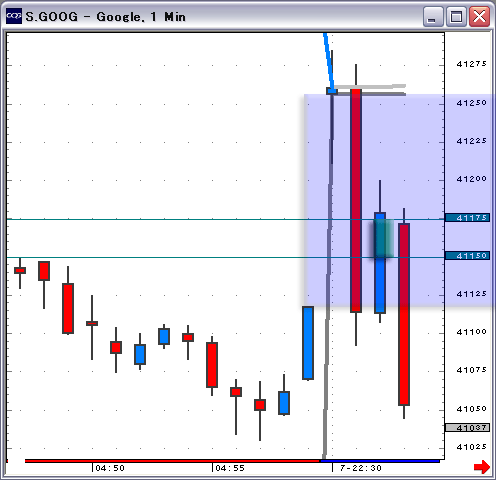496x480 pixels.
Task: Click the red session bar above time axis
Action: (x=172, y=461)
